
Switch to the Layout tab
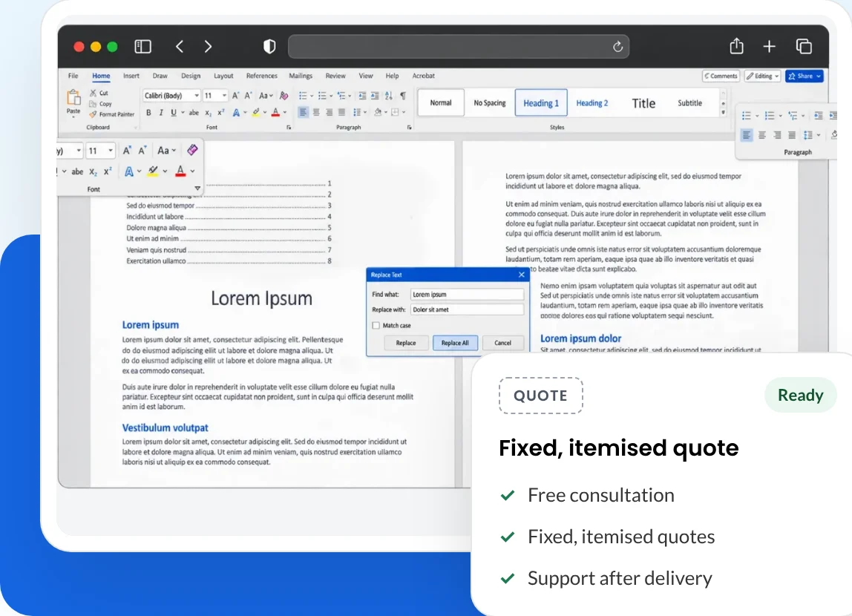[x=223, y=76]
